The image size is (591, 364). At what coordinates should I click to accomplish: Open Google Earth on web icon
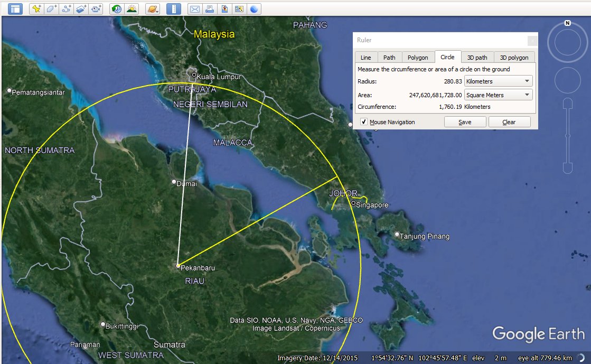tap(254, 8)
